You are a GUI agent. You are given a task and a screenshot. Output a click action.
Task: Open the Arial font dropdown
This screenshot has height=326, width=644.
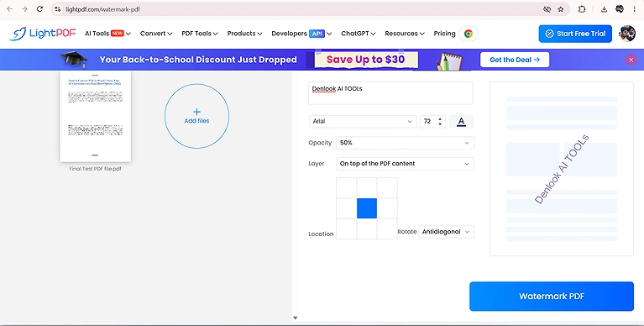pos(363,121)
